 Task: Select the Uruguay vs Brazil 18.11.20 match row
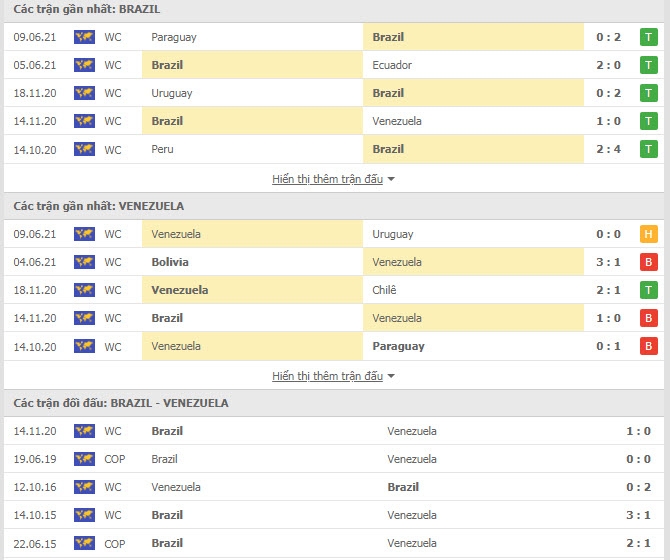coord(334,93)
